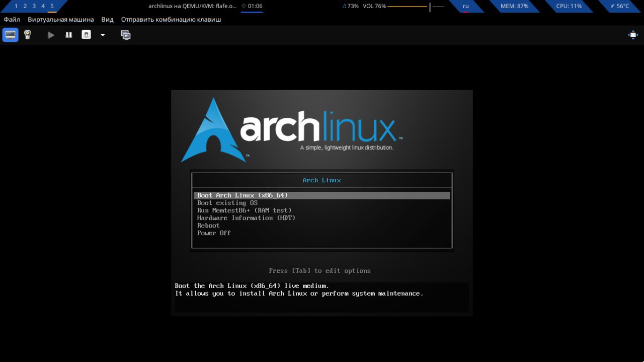Switch to workspace 5
This screenshot has height=362, width=644.
click(x=52, y=6)
